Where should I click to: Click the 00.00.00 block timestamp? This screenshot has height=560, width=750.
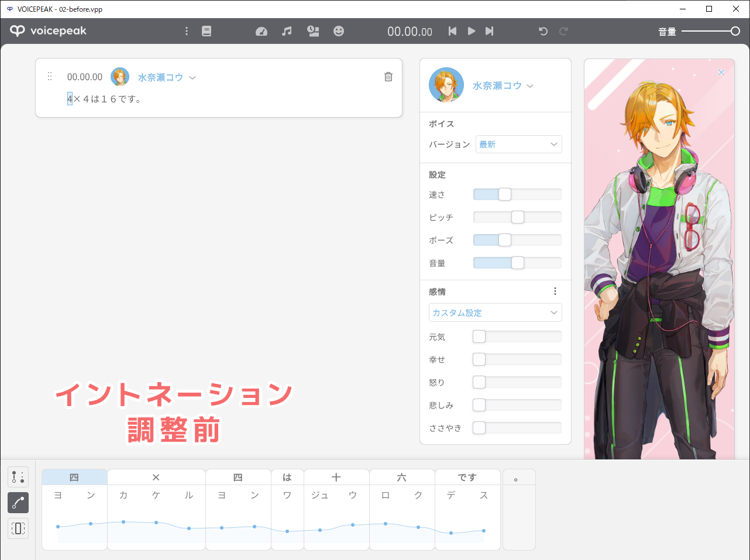85,77
